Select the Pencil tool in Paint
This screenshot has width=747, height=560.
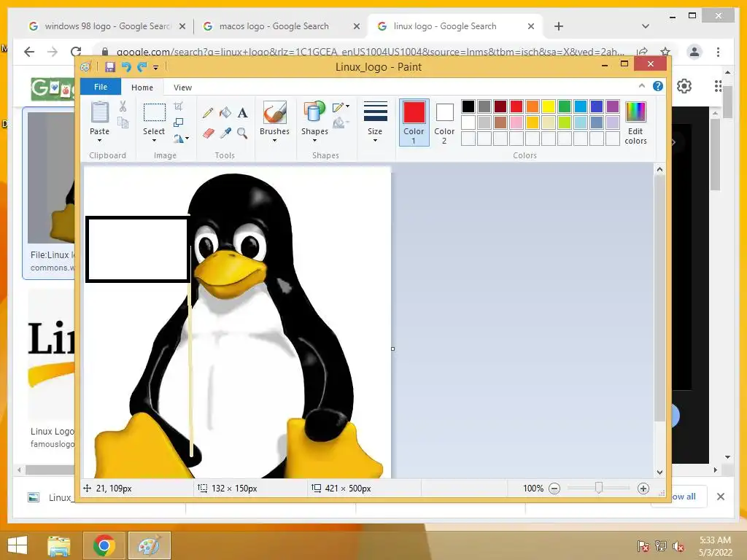point(208,113)
